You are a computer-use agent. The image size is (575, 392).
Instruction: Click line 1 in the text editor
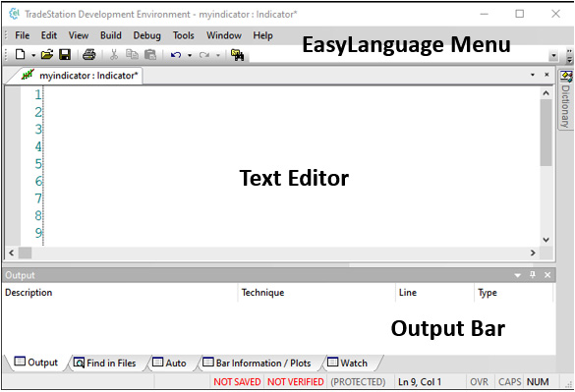coord(292,95)
